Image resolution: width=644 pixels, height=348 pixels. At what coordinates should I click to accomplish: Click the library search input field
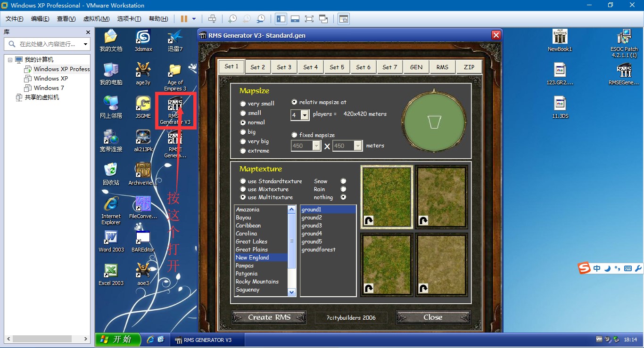tap(47, 44)
